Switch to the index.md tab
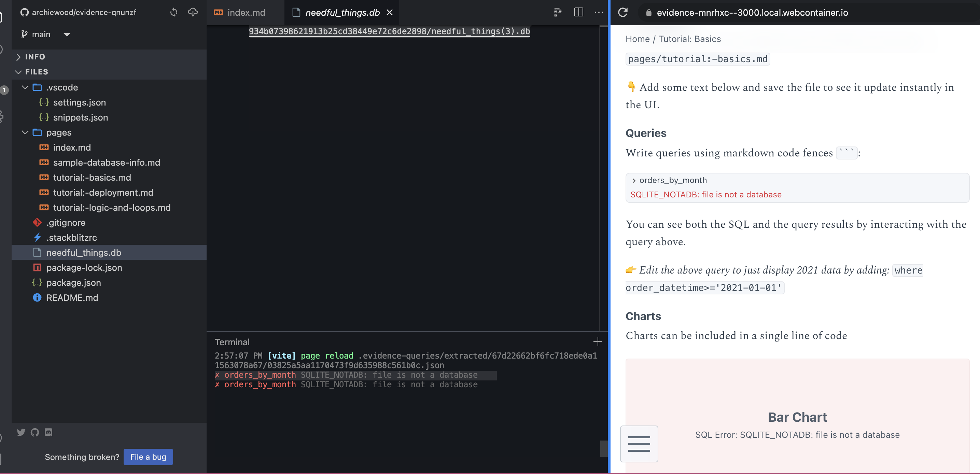The height and width of the screenshot is (474, 980). tap(245, 12)
